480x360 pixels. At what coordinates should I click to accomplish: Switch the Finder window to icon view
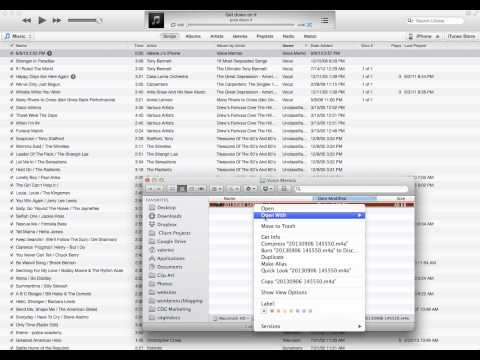coord(172,189)
